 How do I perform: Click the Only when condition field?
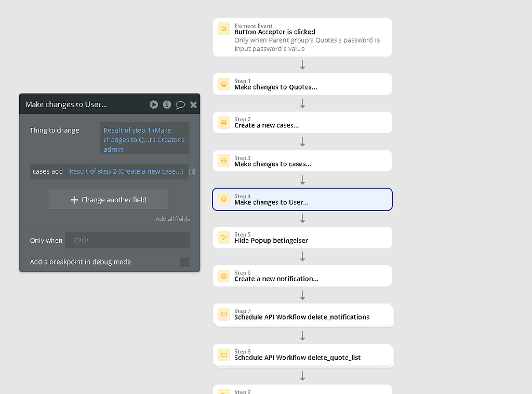127,240
